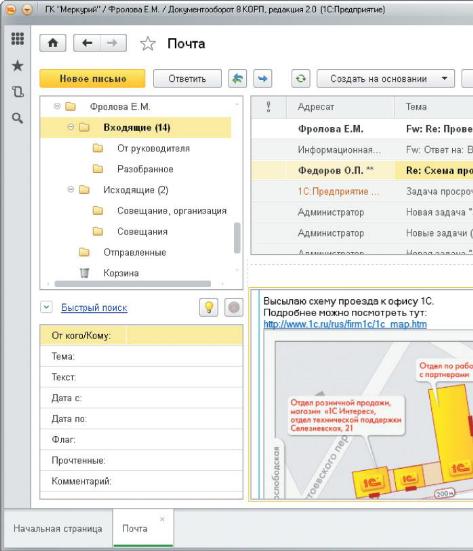Click the folder tree vertical scrollbar
Screen dimensions: 473x551
point(237,238)
